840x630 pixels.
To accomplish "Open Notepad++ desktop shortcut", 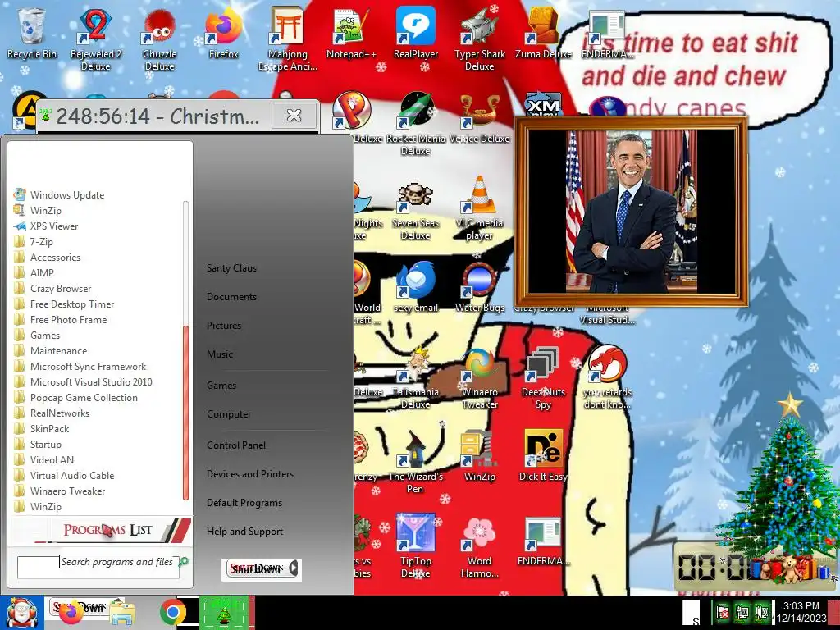I will coord(351,33).
